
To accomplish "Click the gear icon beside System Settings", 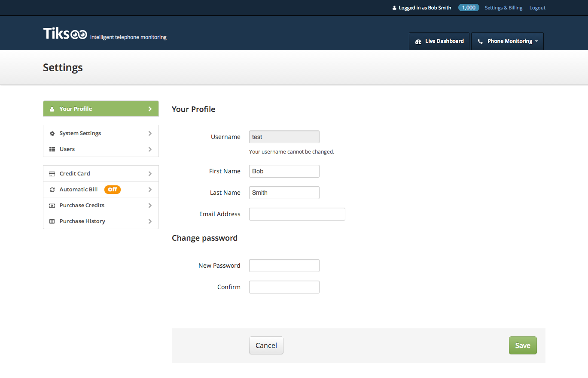I will pos(52,133).
